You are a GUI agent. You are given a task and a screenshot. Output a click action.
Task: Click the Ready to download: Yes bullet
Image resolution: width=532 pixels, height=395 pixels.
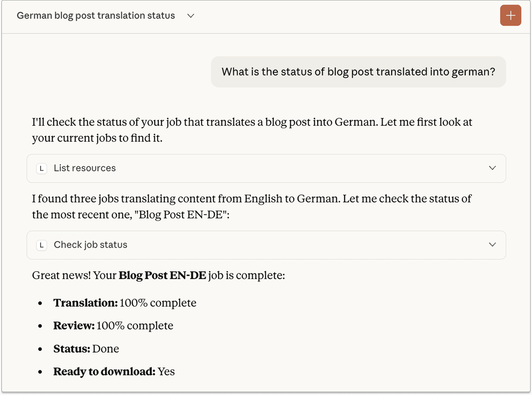114,371
